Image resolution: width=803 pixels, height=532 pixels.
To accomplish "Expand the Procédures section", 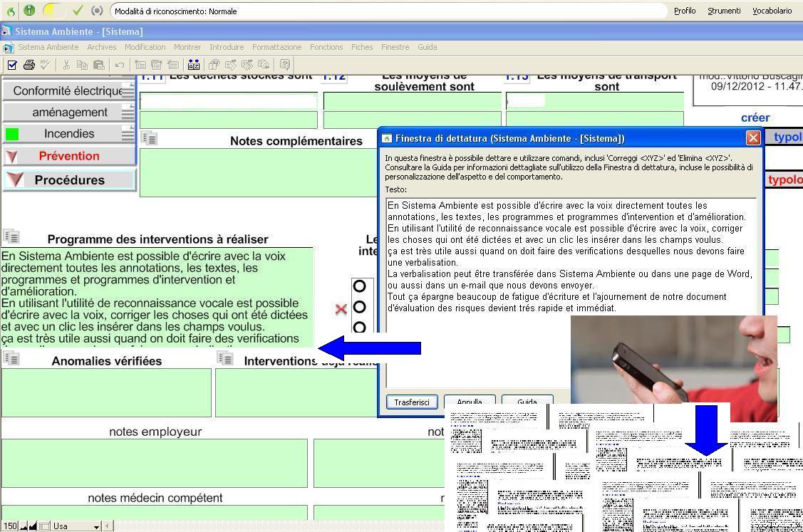I will (68, 180).
